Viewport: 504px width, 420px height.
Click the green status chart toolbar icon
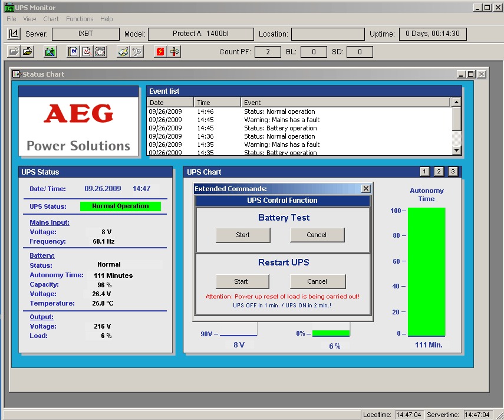point(50,52)
